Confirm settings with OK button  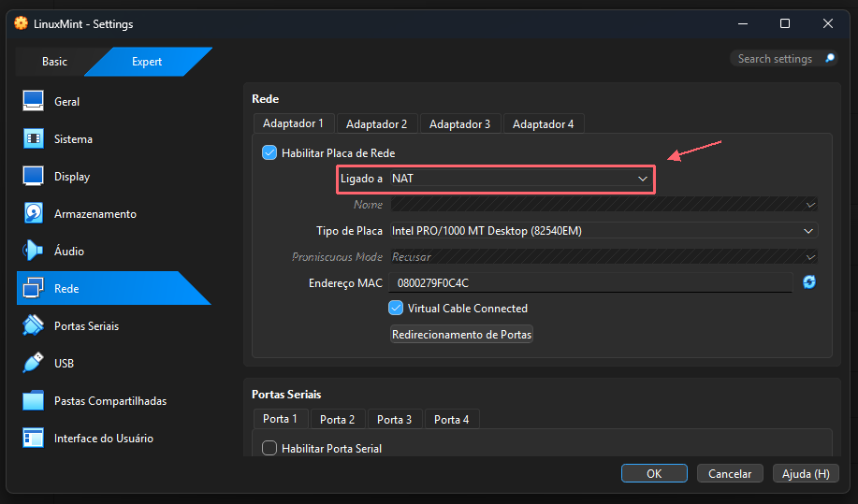pyautogui.click(x=654, y=473)
